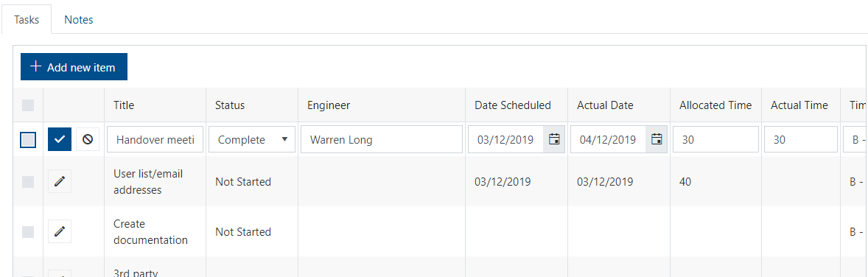Sort by the Engineer column header
The image size is (868, 277).
[x=329, y=105]
